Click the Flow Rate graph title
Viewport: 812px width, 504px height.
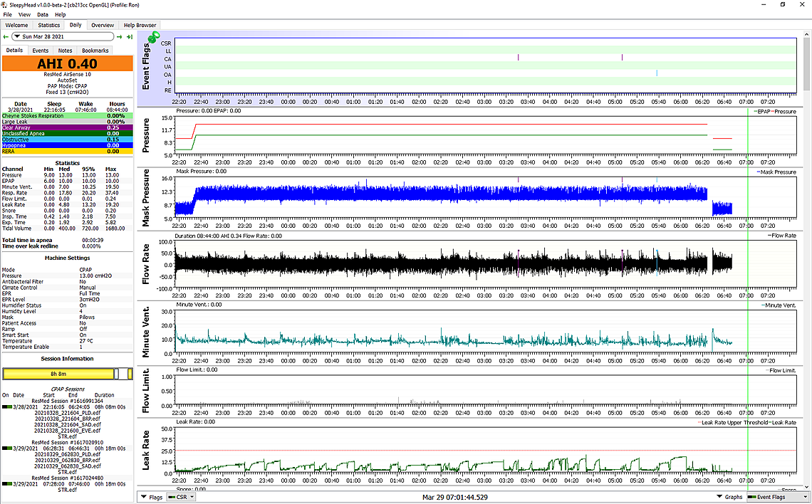click(x=146, y=264)
